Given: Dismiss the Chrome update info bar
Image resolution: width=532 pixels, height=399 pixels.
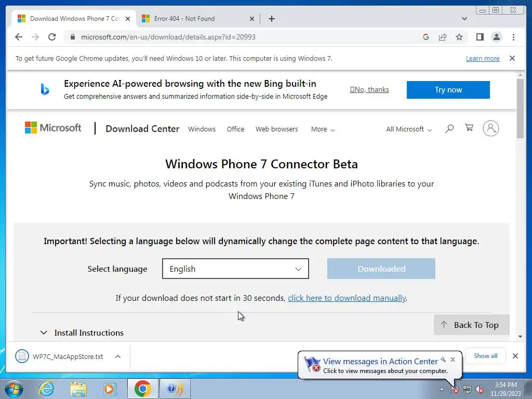Looking at the screenshot, I should click(x=512, y=58).
